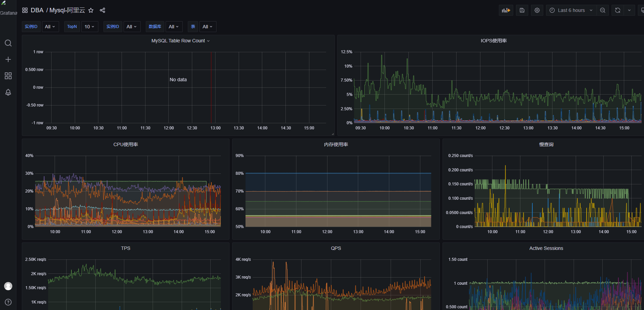Viewport: 644px width, 310px height.
Task: Open first 实例ID All dropdown
Action: pos(50,27)
